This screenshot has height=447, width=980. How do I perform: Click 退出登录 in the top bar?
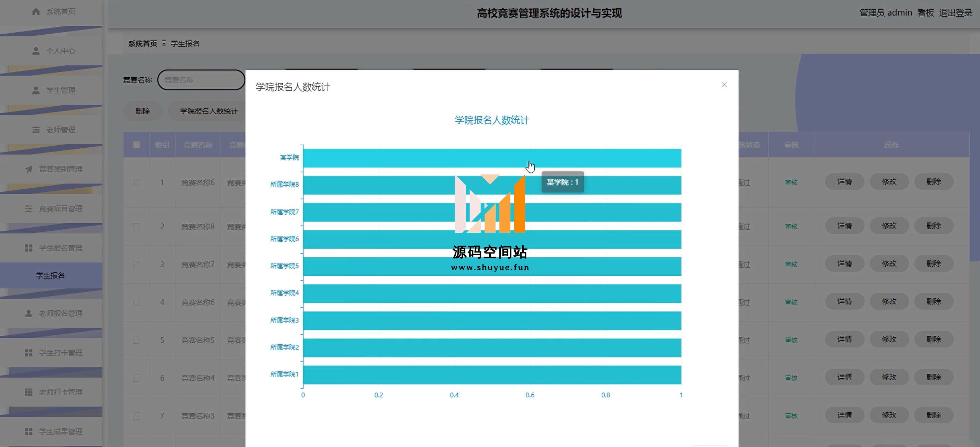956,13
